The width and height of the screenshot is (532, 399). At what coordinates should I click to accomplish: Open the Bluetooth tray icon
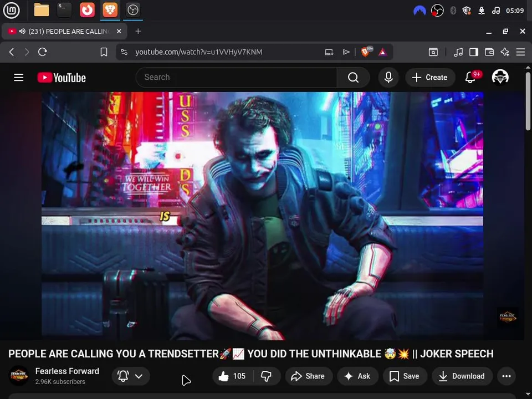coord(453,11)
